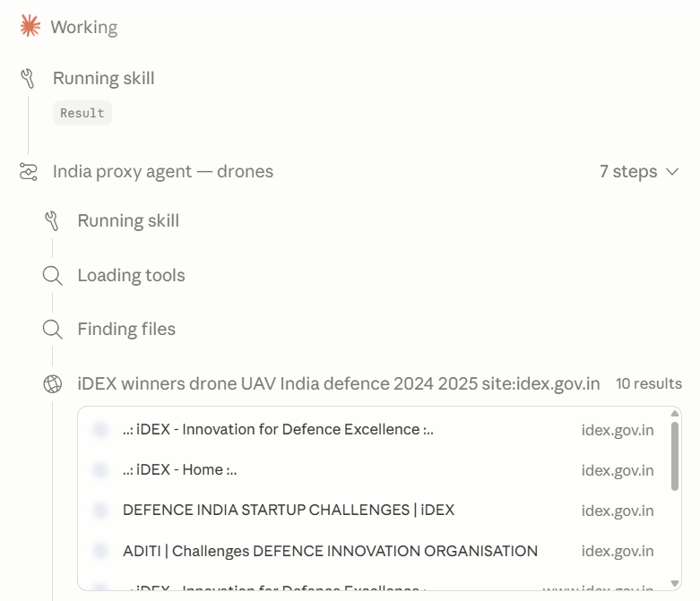The width and height of the screenshot is (700, 601).
Task: Click idex.gov.in domain on the iDEX Home row
Action: click(x=618, y=470)
